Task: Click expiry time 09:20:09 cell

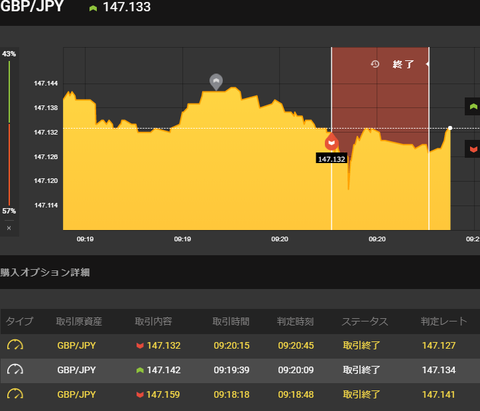Action: pyautogui.click(x=296, y=370)
